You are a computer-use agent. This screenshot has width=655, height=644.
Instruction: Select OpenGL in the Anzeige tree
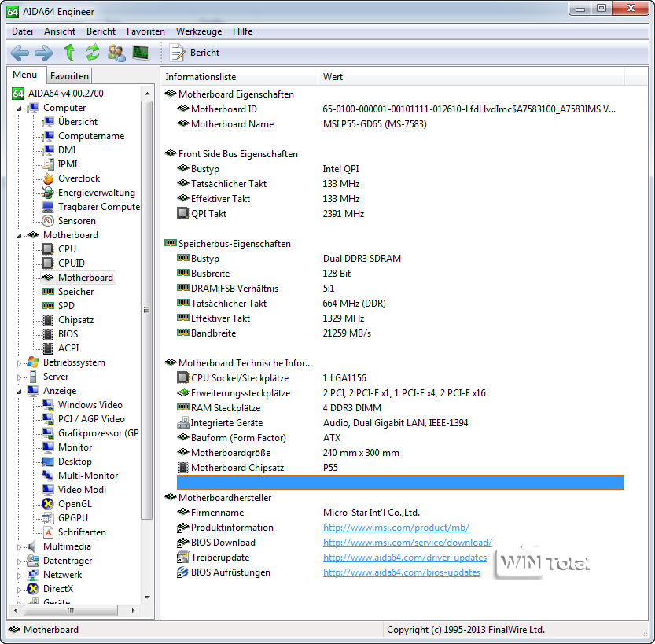[75, 504]
